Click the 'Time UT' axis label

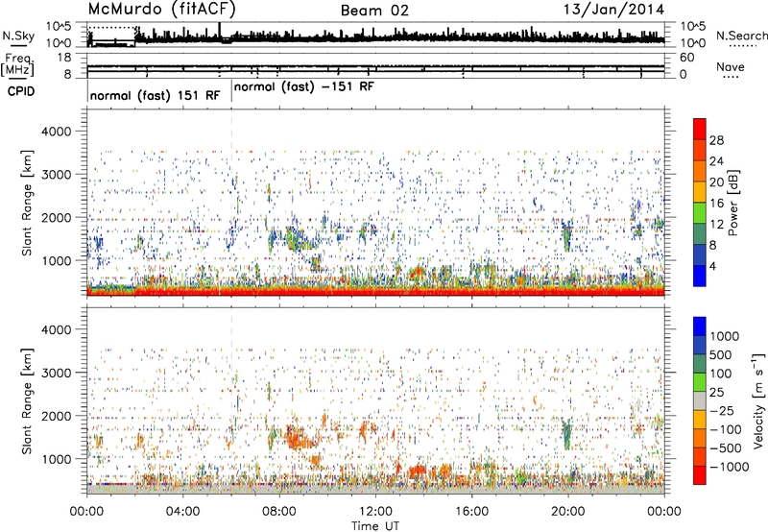[375, 526]
